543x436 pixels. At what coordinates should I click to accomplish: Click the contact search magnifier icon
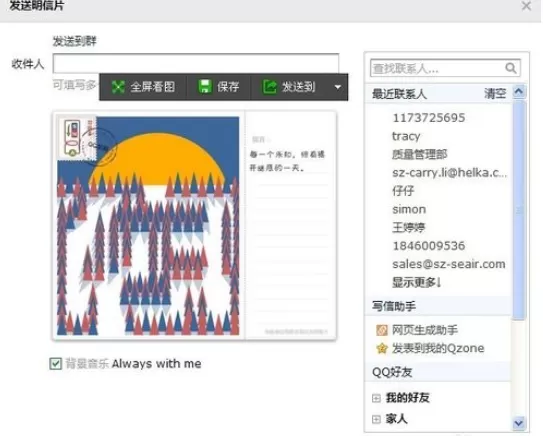[511, 68]
